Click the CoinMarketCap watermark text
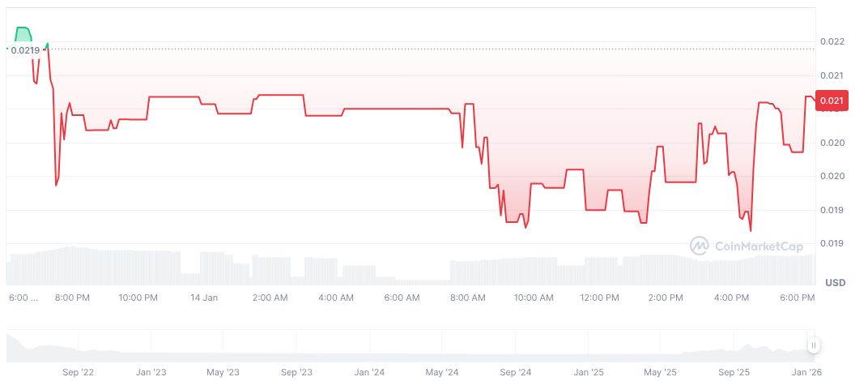This screenshot has width=868, height=381. click(x=757, y=246)
